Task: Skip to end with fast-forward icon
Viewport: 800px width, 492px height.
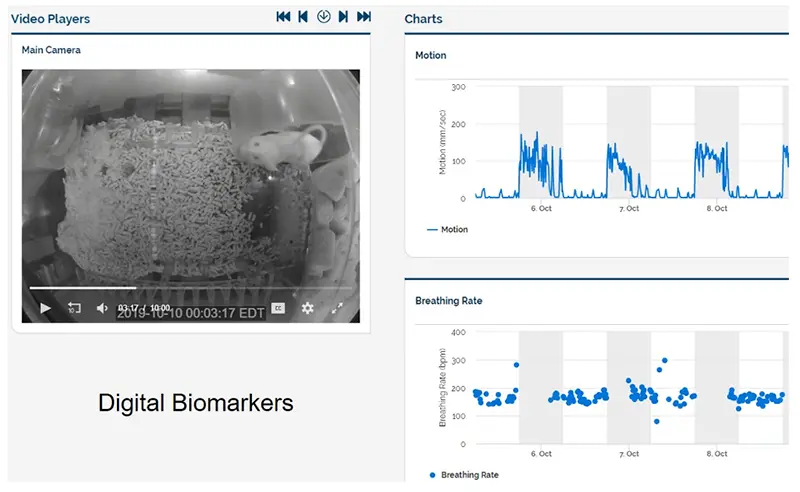Action: coord(364,17)
